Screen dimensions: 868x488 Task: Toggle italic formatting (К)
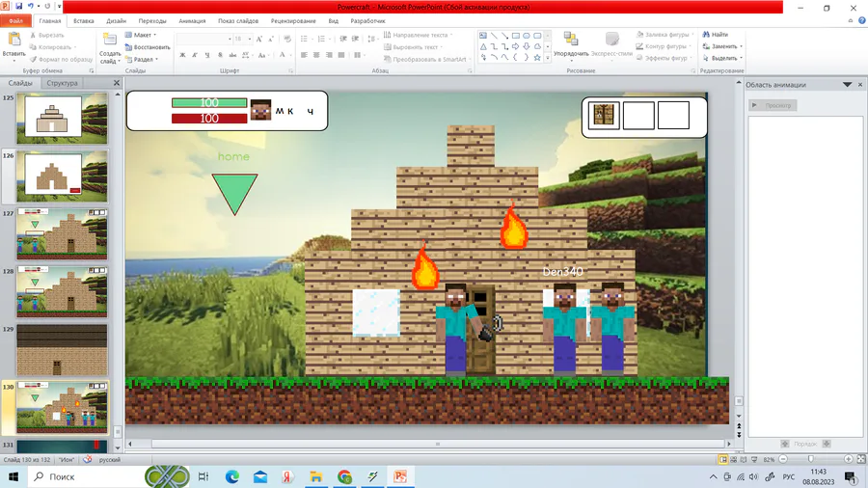tap(195, 55)
